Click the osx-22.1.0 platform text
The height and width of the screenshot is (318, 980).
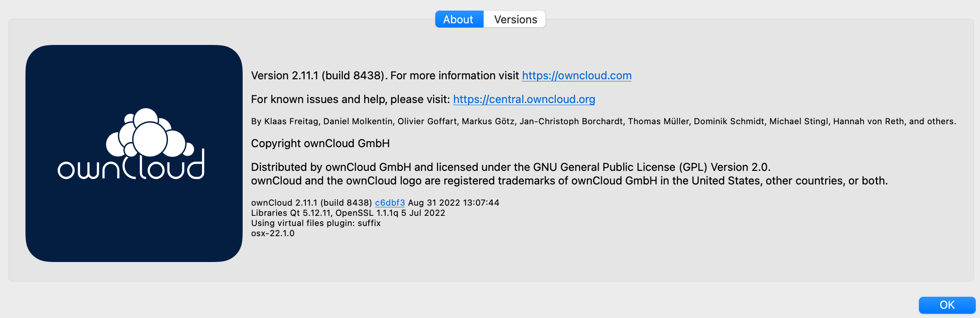(x=272, y=233)
